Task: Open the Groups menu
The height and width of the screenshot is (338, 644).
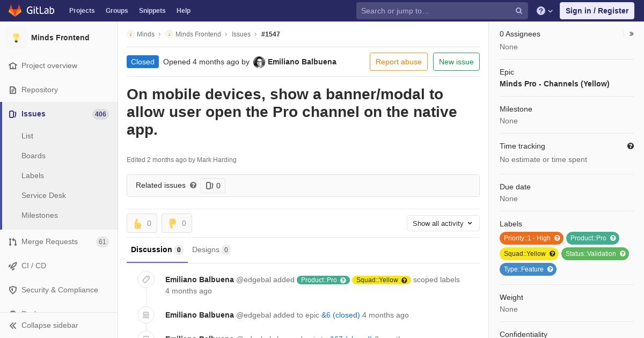Action: click(116, 11)
